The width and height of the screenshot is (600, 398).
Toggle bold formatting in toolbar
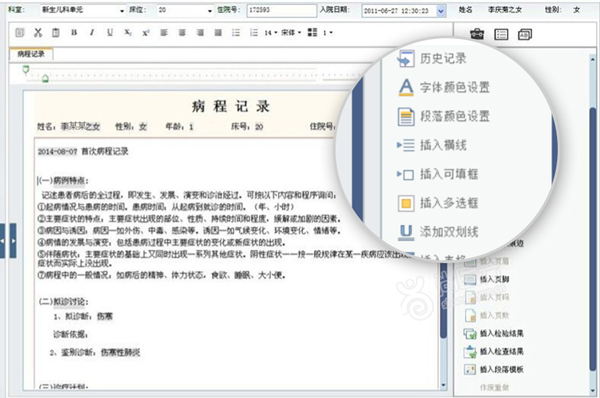tap(74, 33)
